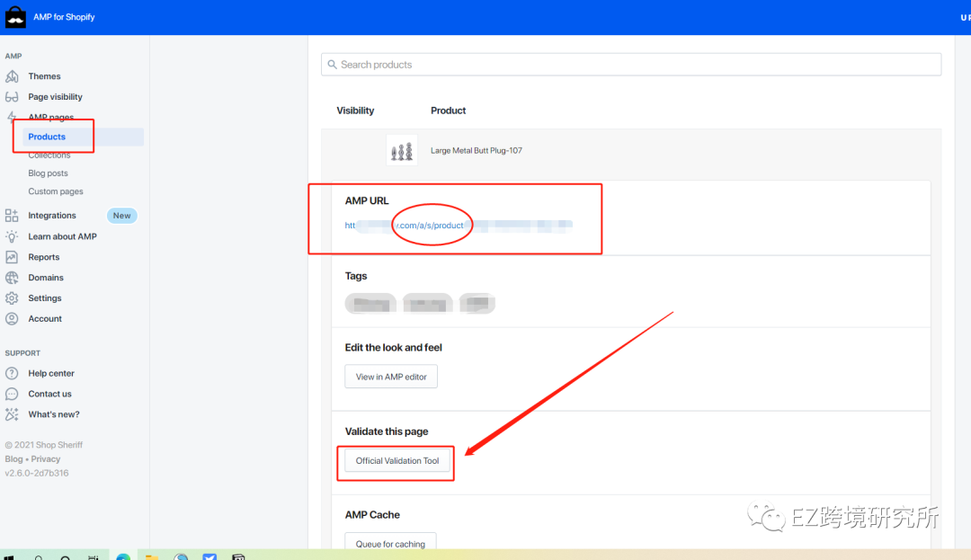The image size is (971, 560).
Task: Click the Learn about AMP lightbulb icon
Action: [12, 236]
